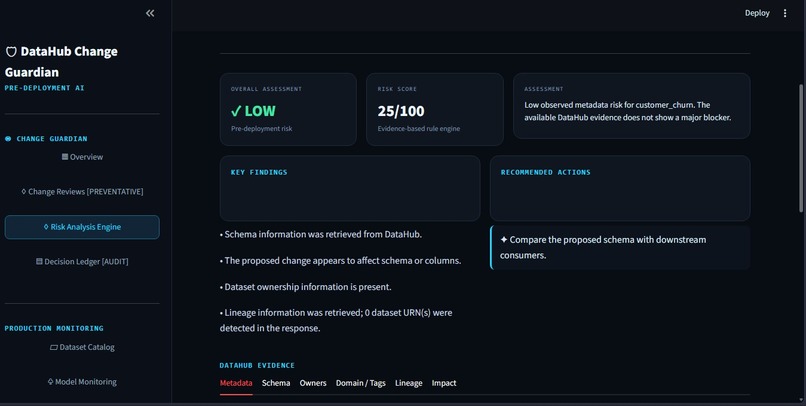Click the Dataset Catalog folder icon
The image size is (806, 406).
coord(53,347)
